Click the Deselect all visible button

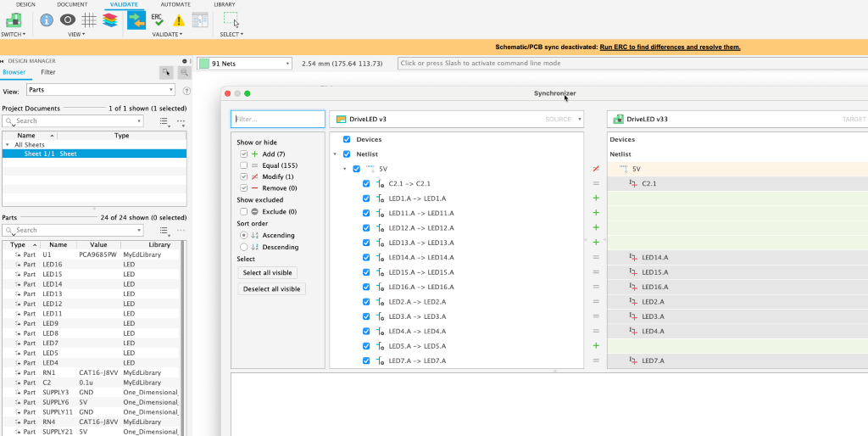271,289
